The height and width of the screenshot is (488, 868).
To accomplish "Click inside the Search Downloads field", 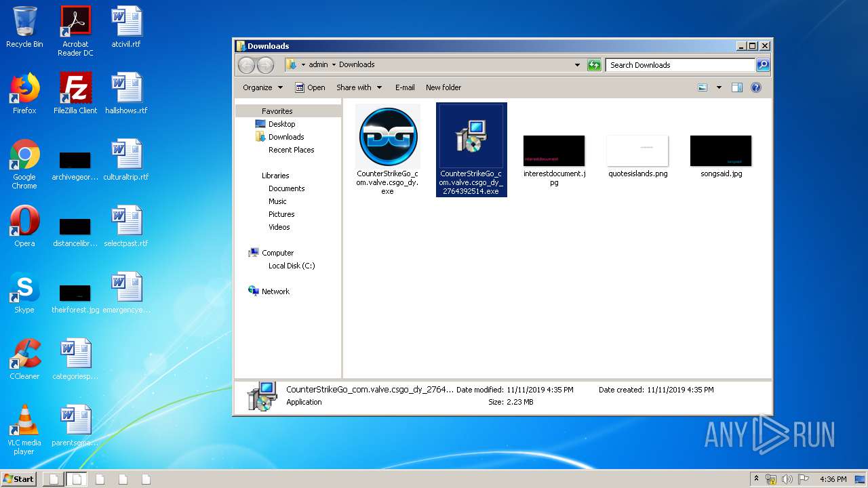I will click(x=678, y=65).
